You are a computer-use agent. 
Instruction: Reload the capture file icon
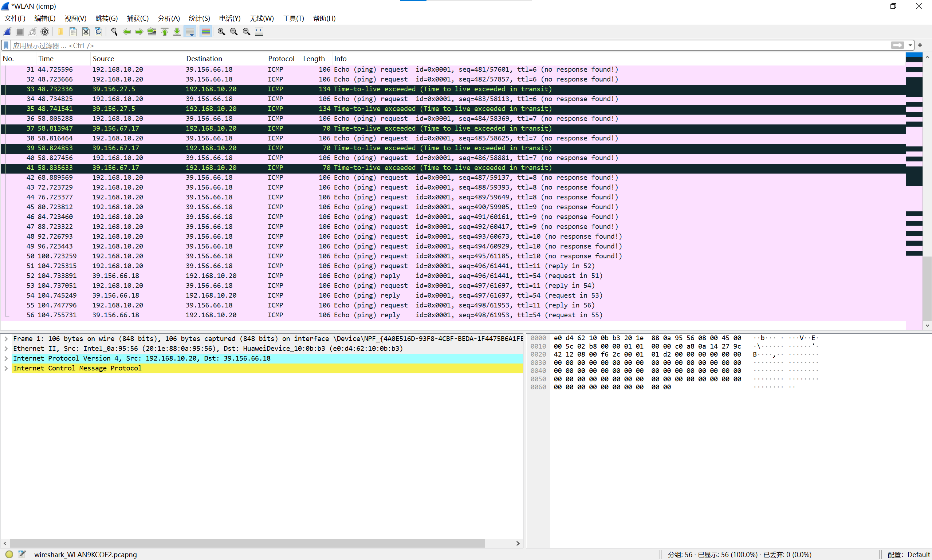pos(99,32)
